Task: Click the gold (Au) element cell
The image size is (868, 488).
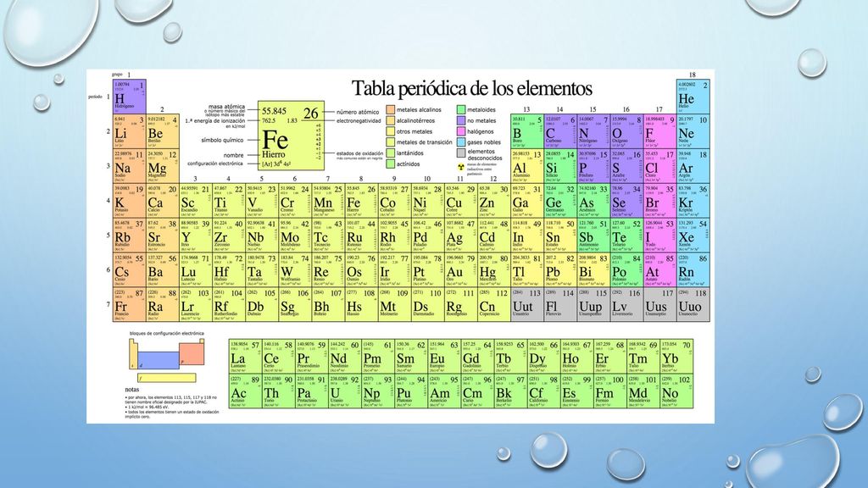Action: tap(461, 269)
